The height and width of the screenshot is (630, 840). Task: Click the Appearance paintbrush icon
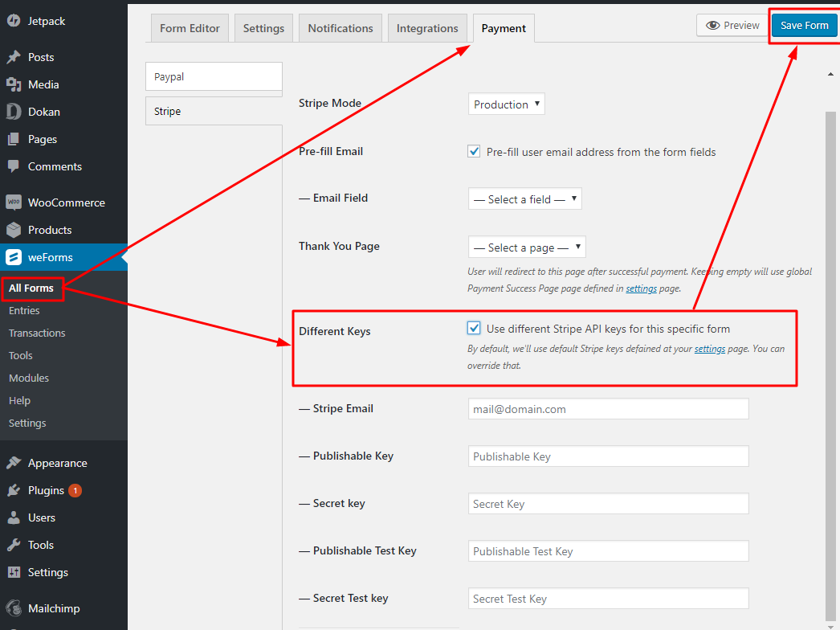pyautogui.click(x=14, y=463)
